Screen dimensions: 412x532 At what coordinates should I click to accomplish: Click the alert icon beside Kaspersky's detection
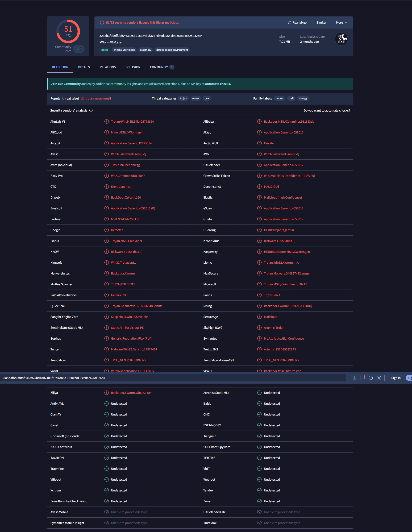pos(259,252)
